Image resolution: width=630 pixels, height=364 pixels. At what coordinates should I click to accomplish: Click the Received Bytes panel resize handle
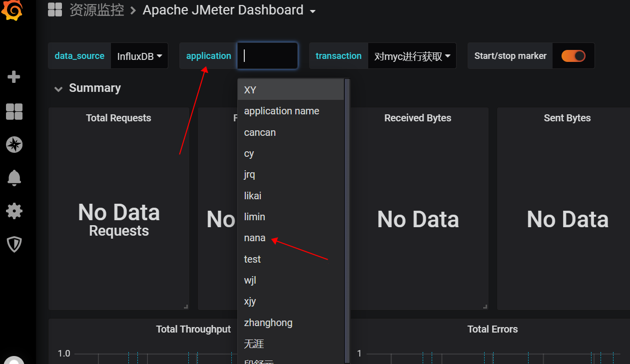click(x=485, y=307)
